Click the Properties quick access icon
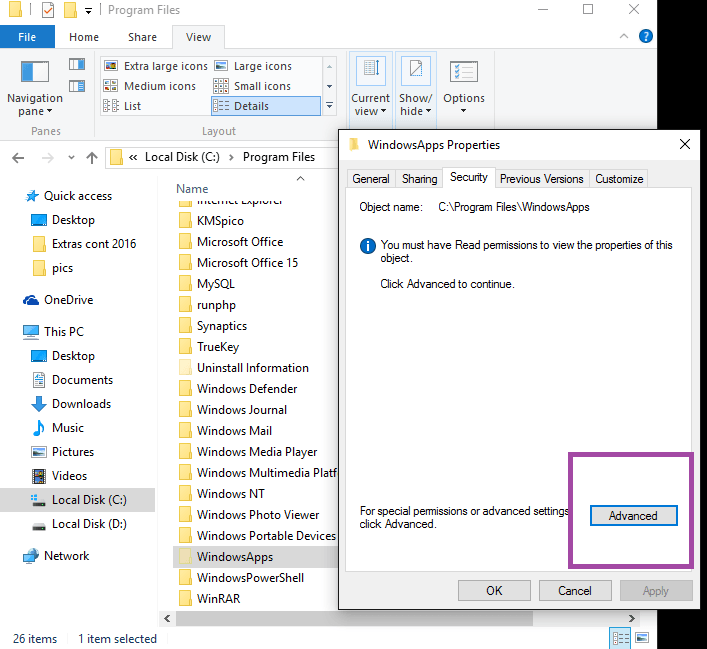 click(48, 9)
